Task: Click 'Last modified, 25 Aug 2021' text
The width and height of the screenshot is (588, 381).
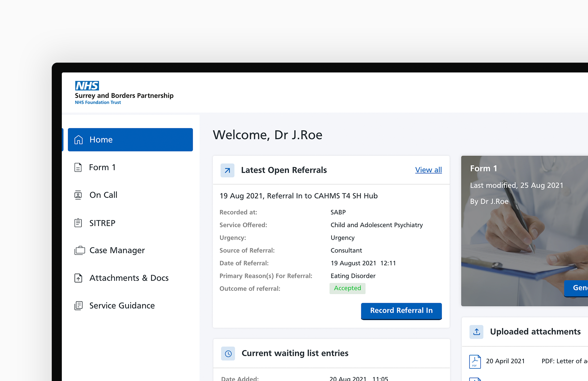Action: click(517, 185)
